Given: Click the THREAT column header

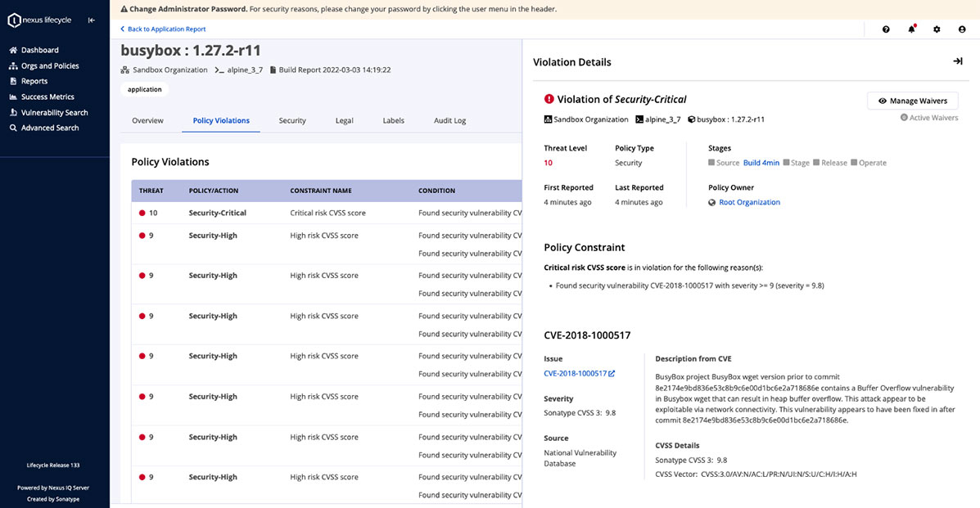Looking at the screenshot, I should point(151,191).
